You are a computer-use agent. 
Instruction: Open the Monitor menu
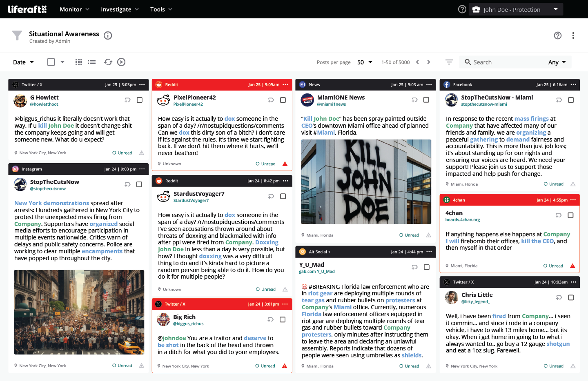tap(74, 9)
